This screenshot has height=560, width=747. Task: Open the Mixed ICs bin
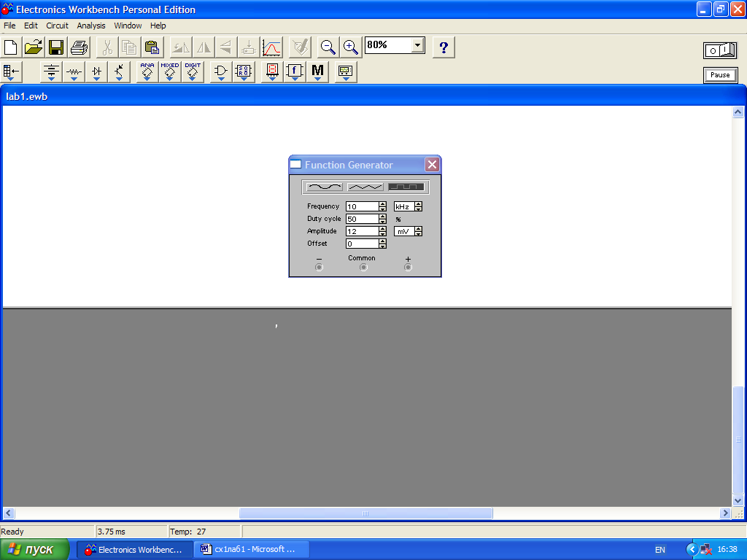169,72
